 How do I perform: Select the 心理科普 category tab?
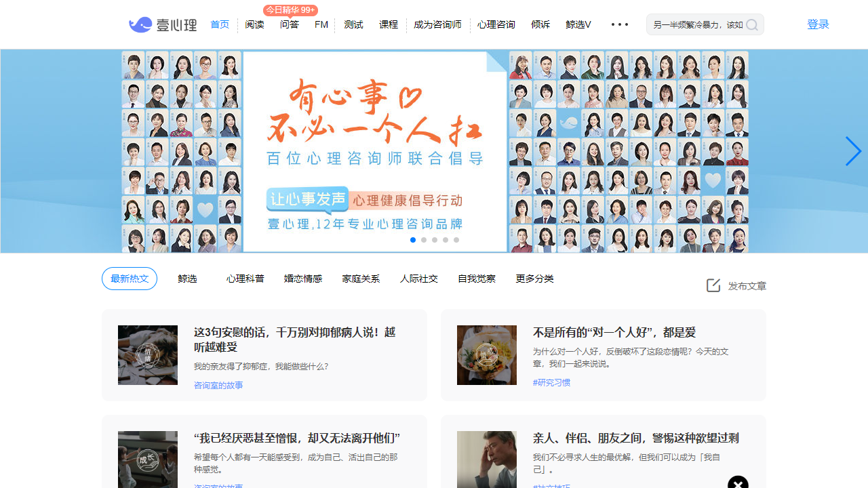click(x=245, y=279)
